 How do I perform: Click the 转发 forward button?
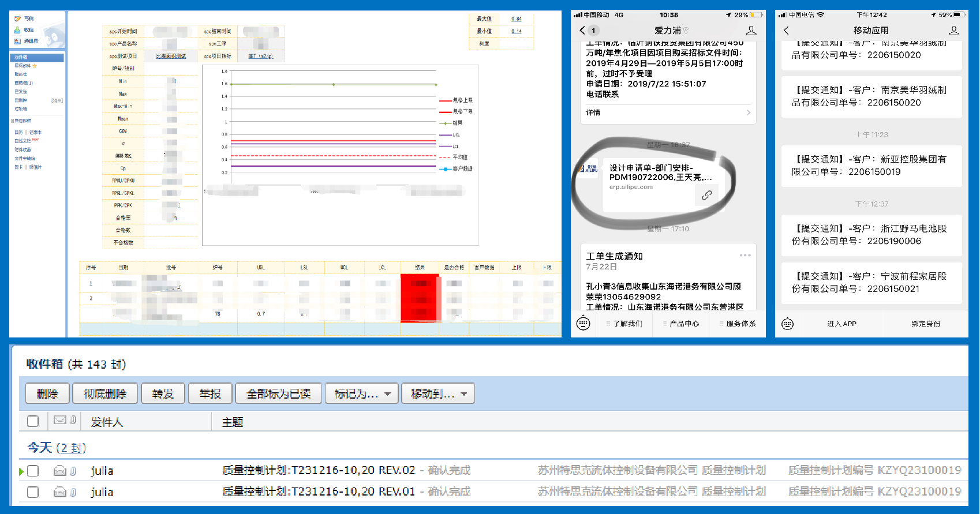(163, 393)
